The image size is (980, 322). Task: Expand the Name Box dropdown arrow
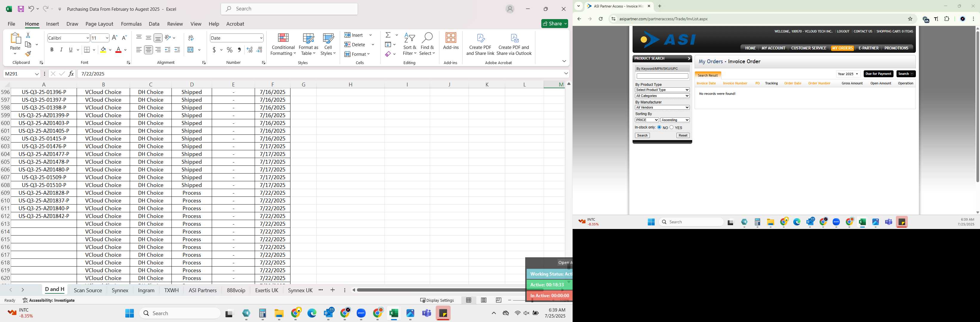pyautogui.click(x=37, y=74)
